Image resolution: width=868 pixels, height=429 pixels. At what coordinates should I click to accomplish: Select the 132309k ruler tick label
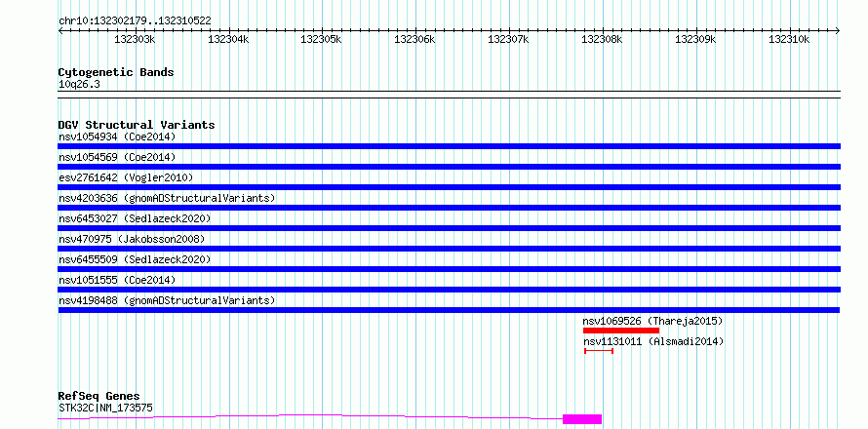pos(695,39)
